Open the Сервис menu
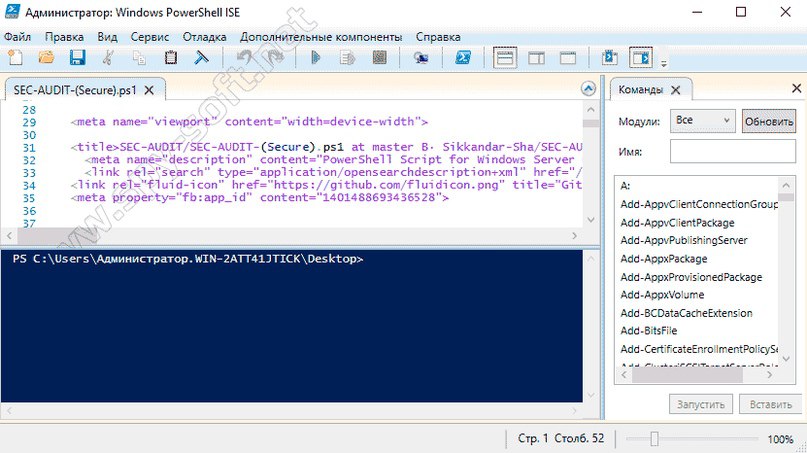The width and height of the screenshot is (807, 453). tap(150, 37)
